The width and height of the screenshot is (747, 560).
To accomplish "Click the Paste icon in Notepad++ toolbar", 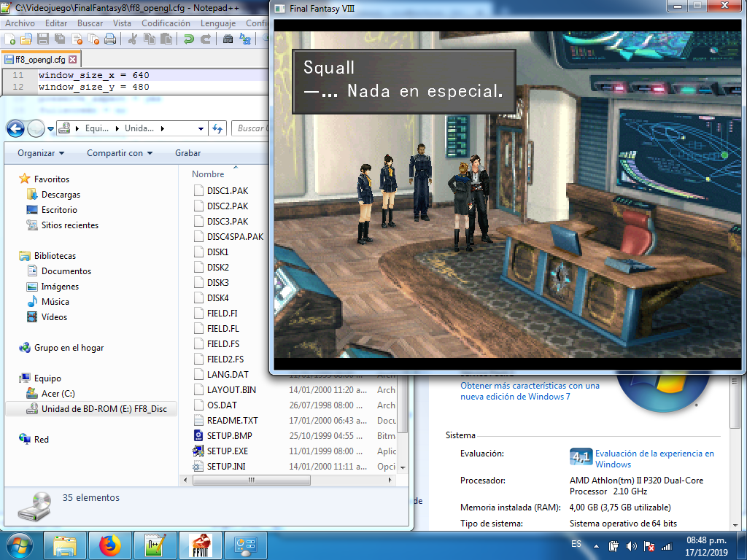I will (166, 39).
